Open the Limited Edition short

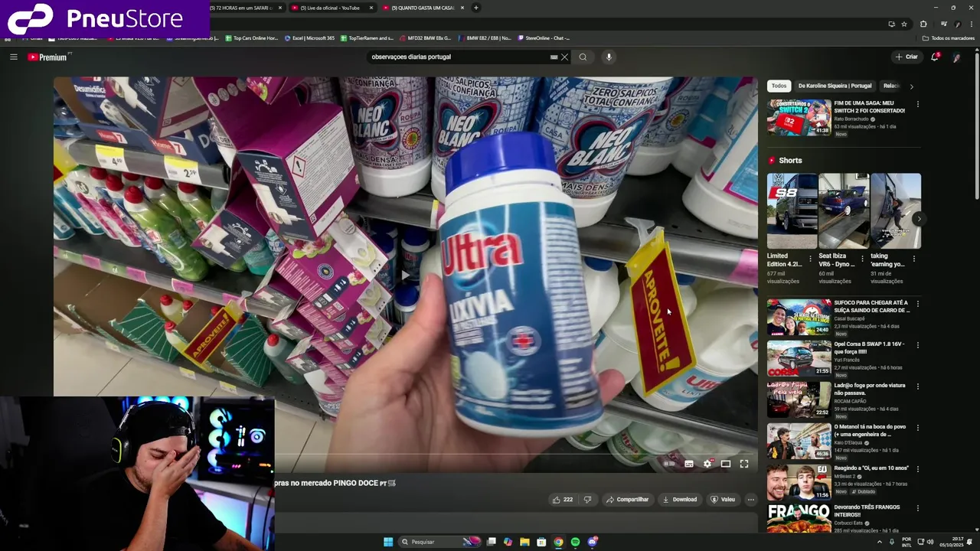792,211
